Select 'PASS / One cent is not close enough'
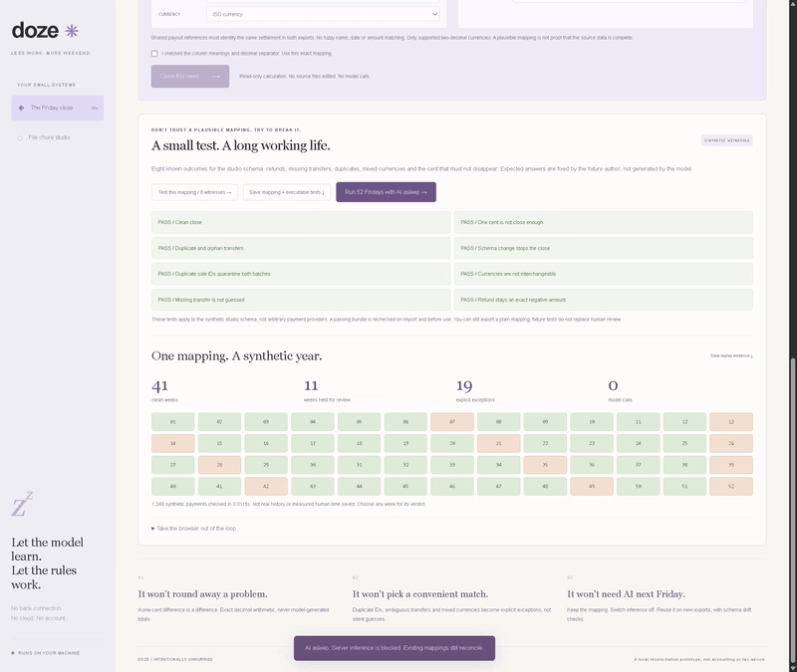Viewport: 797px width, 672px height. click(x=604, y=222)
